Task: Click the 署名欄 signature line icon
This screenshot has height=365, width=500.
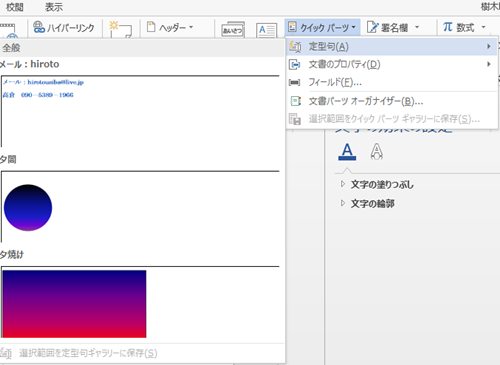Action: pos(372,27)
